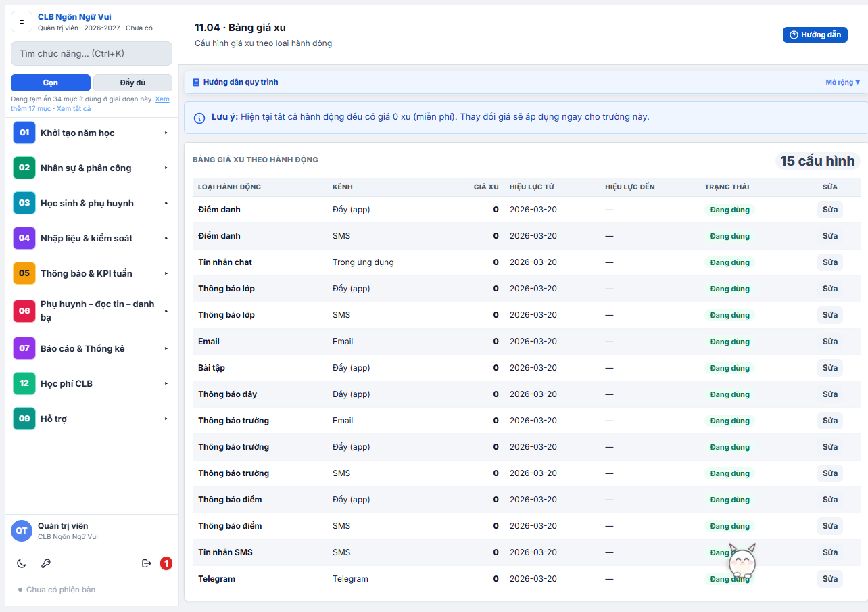The width and height of the screenshot is (868, 612).
Task: Click the 12 green module badge
Action: pos(24,383)
